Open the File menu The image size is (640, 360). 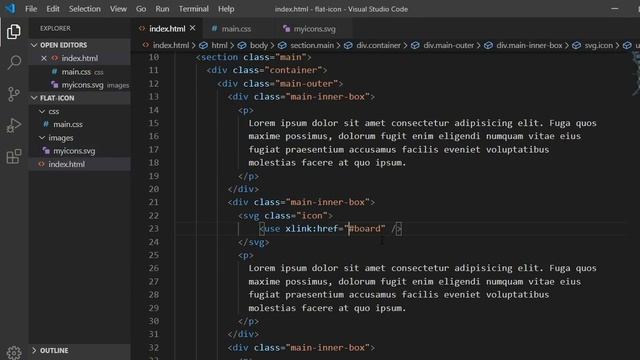(31, 9)
